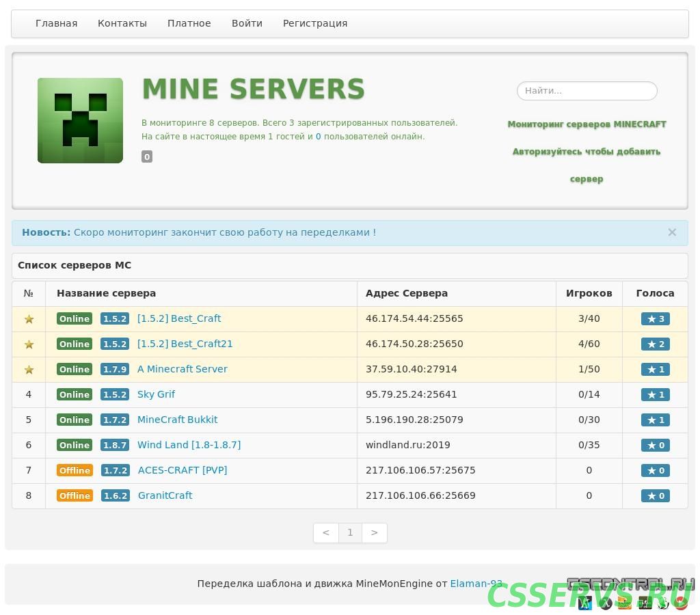Image resolution: width=700 pixels, height=615 pixels.
Task: Click the 1.6.2 version badge
Action: (x=115, y=496)
